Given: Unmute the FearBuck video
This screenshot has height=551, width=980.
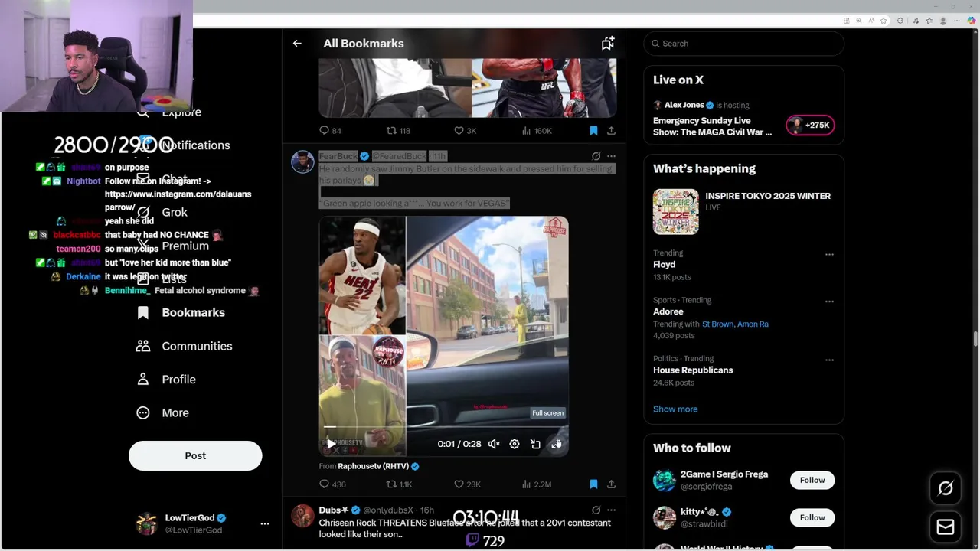Looking at the screenshot, I should pos(494,444).
